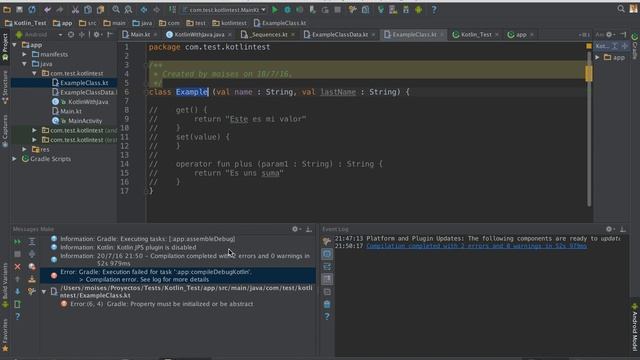Open the project pane settings gear

97,35
